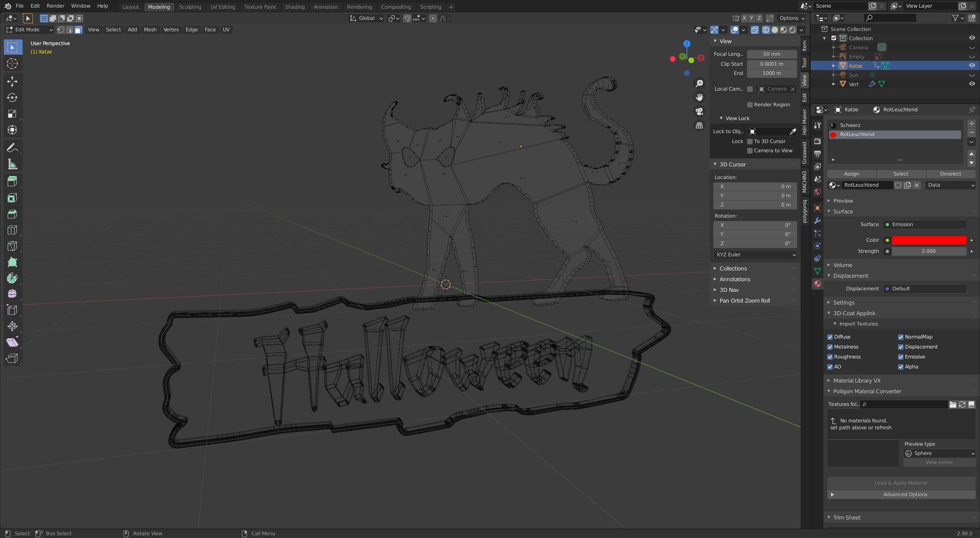Open the XYZ Euler rotation dropdown
Viewport: 980px width, 538px height.
coord(755,255)
